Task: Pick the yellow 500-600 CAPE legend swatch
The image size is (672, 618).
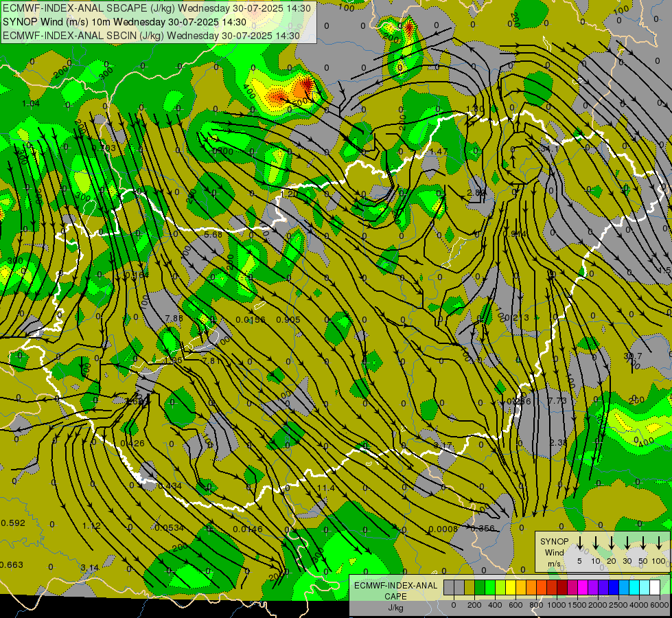Action: coord(511,588)
